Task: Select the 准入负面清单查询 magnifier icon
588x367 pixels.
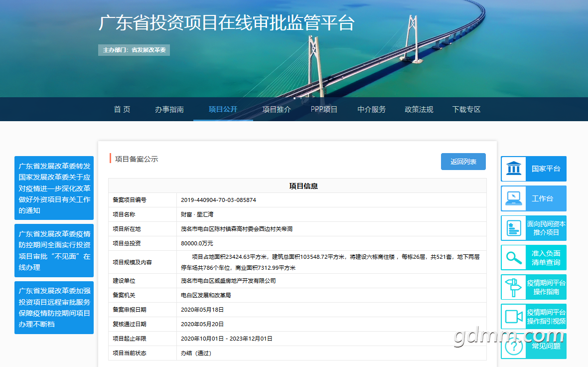Action: 513,258
